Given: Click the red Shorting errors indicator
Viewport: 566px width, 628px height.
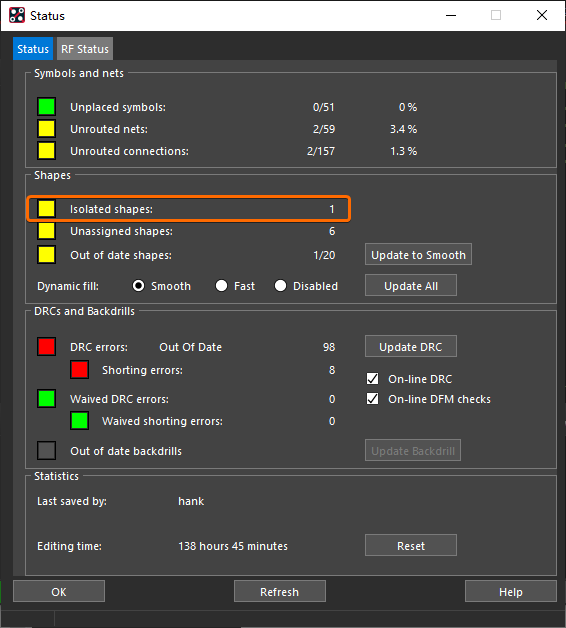Looking at the screenshot, I should [79, 370].
